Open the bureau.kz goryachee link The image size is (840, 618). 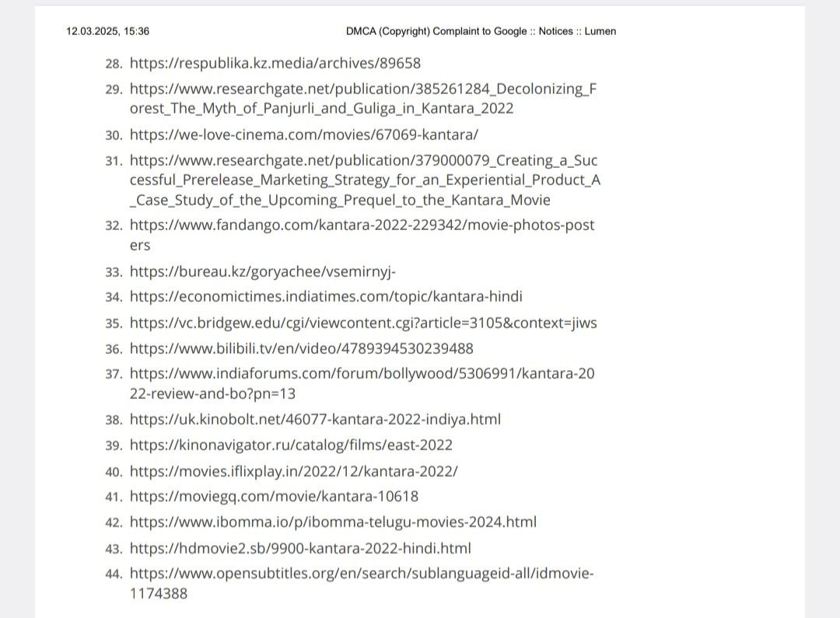coord(263,271)
